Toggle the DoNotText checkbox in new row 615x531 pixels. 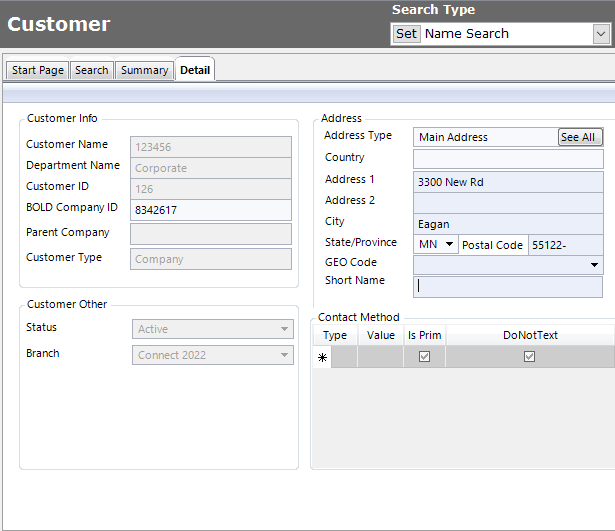coord(529,356)
